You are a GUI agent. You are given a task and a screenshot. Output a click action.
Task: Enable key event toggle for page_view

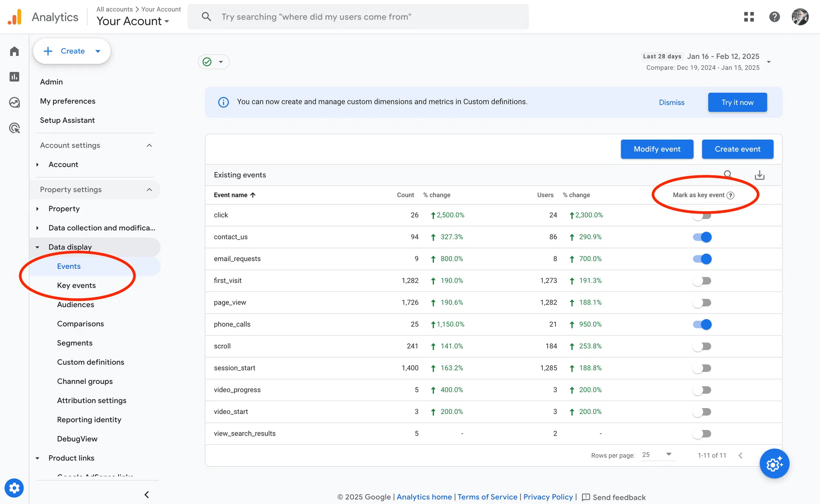click(x=702, y=303)
